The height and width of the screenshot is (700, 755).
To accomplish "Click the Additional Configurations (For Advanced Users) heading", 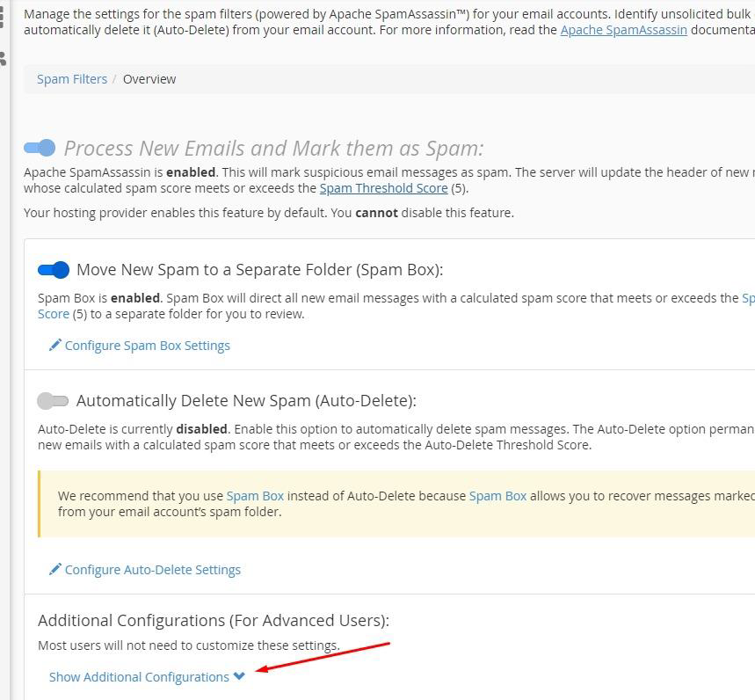I will coord(213,620).
